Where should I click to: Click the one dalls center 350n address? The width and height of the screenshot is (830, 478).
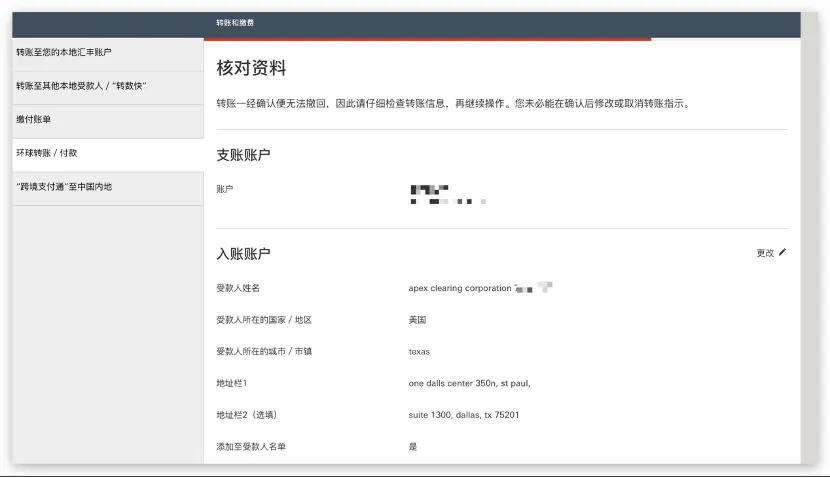tap(469, 383)
